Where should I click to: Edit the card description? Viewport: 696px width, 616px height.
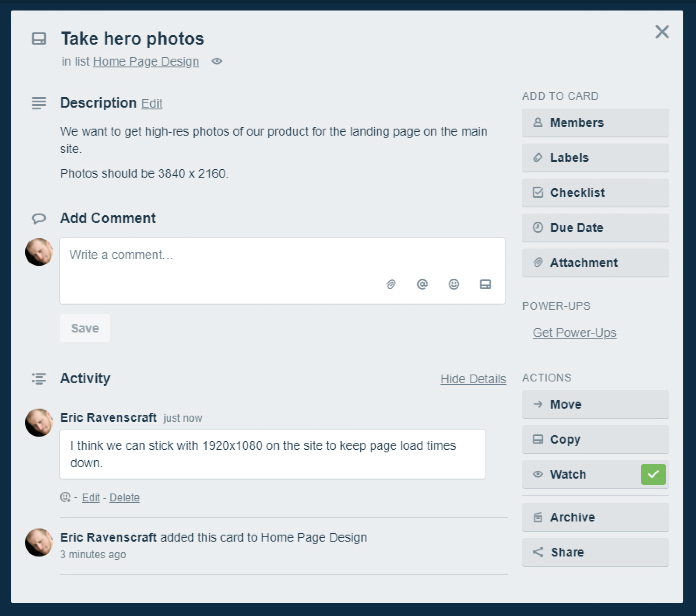coord(152,104)
